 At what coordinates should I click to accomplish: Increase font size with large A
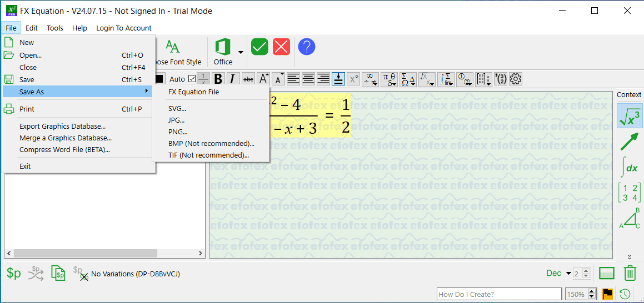[264, 79]
